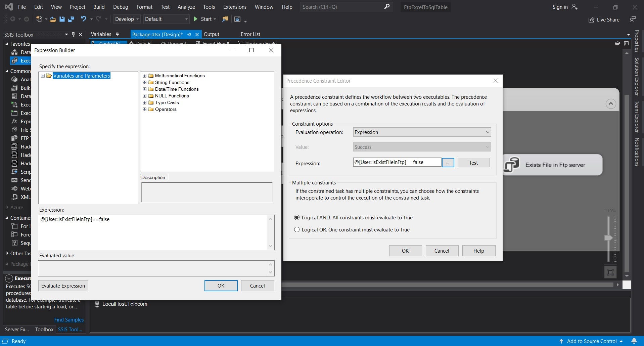Screen dimensions: 644x346
Task: Collapse the container using the chevron button
Action: click(611, 104)
